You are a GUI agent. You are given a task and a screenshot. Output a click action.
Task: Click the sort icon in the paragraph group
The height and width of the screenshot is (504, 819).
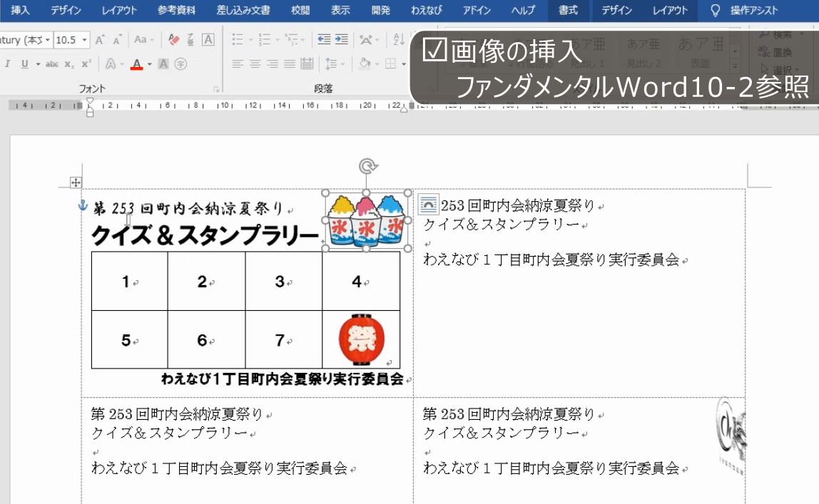click(399, 40)
